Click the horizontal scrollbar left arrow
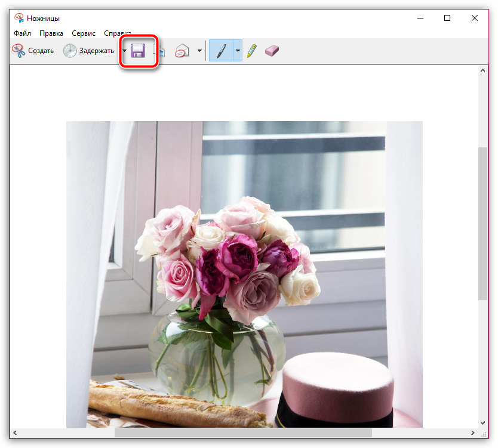 [16, 432]
